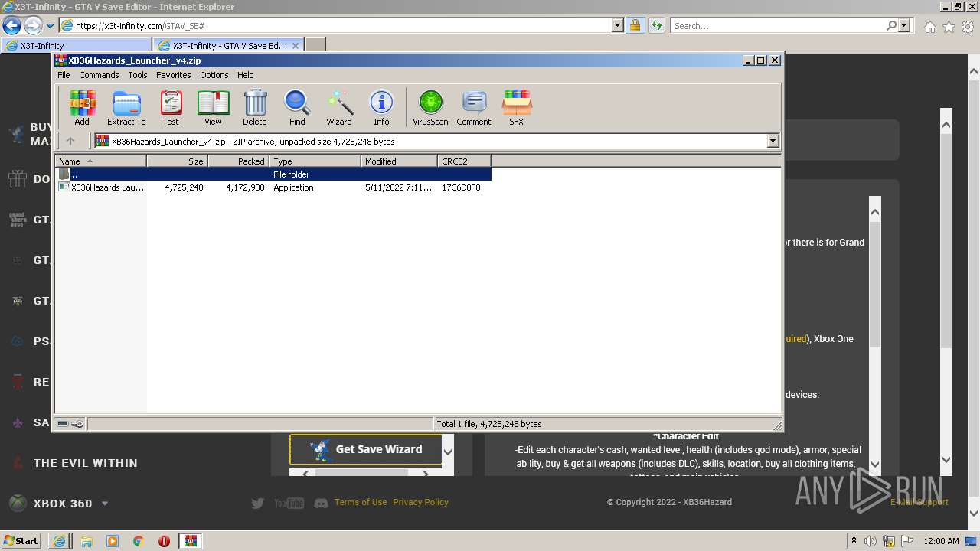Sort by the Name column header

pyautogui.click(x=100, y=161)
